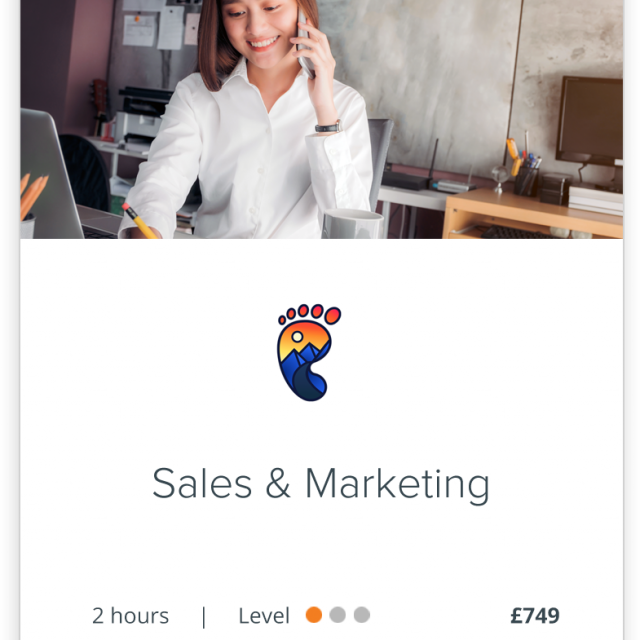Click the smartphone held to the woman's ear
Image resolution: width=640 pixels, height=640 pixels.
(305, 43)
